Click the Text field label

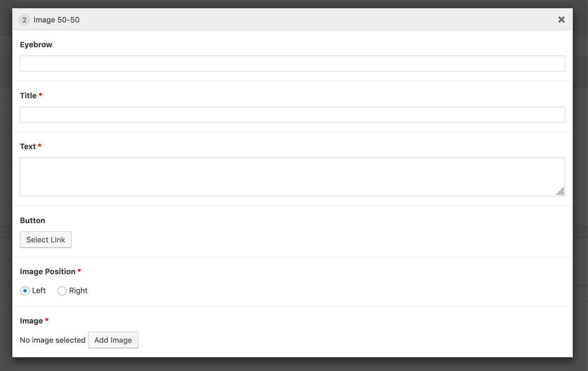[x=28, y=146]
